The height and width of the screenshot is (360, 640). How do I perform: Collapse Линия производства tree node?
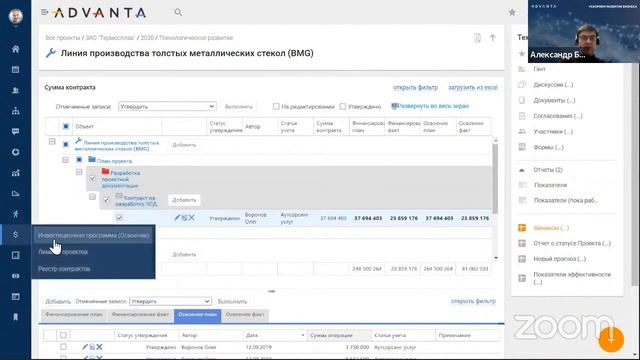pyautogui.click(x=52, y=142)
